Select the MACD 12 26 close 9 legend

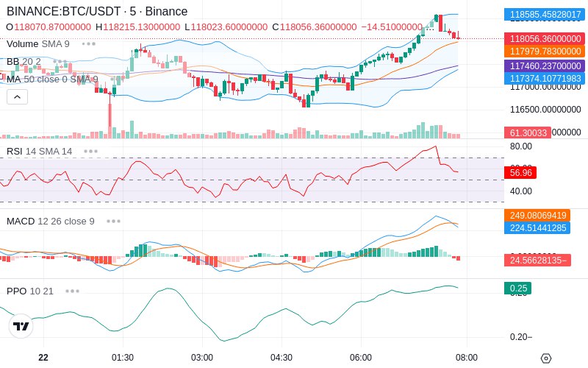click(x=51, y=222)
